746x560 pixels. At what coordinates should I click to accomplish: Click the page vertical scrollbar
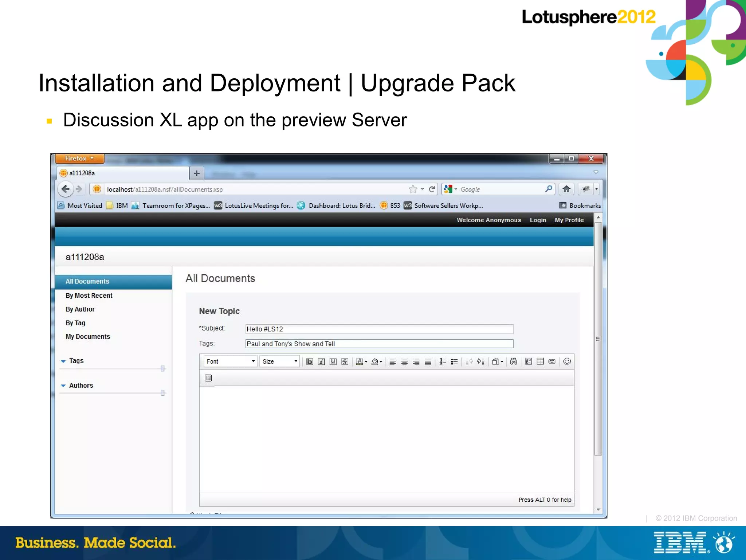[x=598, y=338]
